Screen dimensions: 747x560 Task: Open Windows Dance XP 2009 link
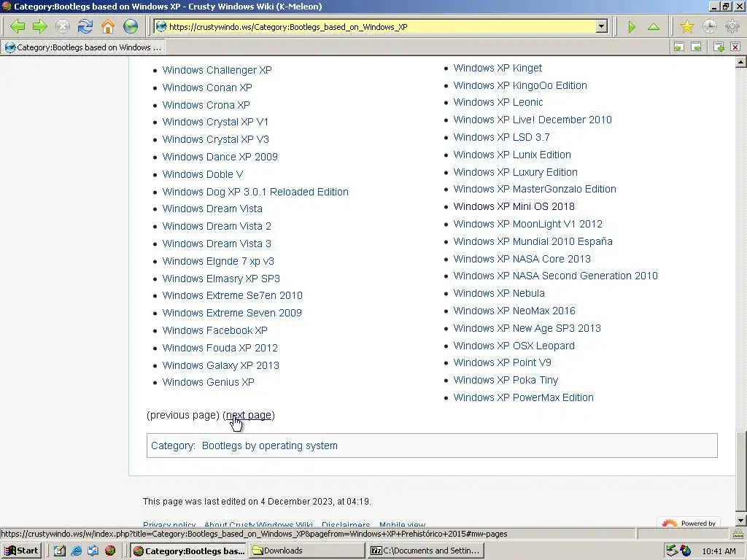pos(220,157)
